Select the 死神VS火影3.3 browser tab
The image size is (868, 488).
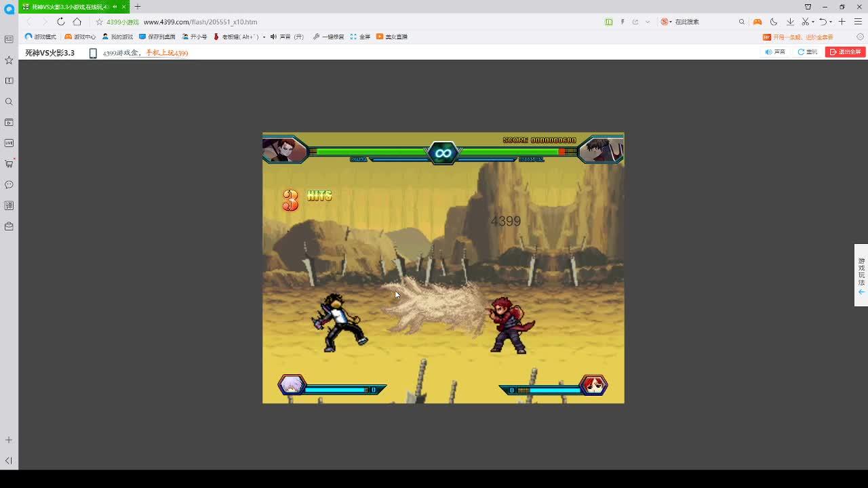click(75, 7)
